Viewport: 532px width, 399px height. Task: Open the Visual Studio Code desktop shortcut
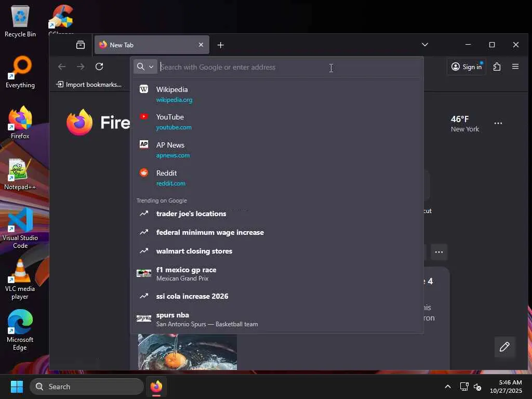point(20,228)
